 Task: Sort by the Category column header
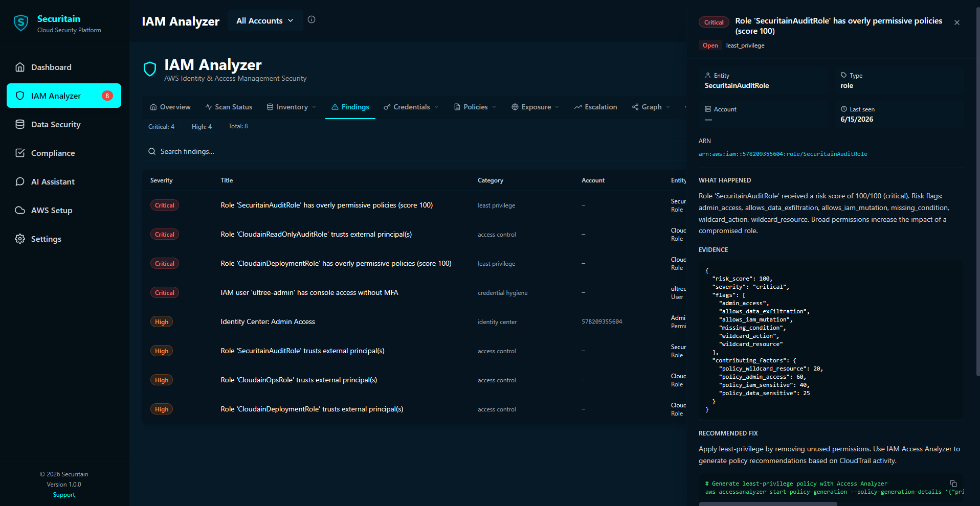click(x=491, y=180)
